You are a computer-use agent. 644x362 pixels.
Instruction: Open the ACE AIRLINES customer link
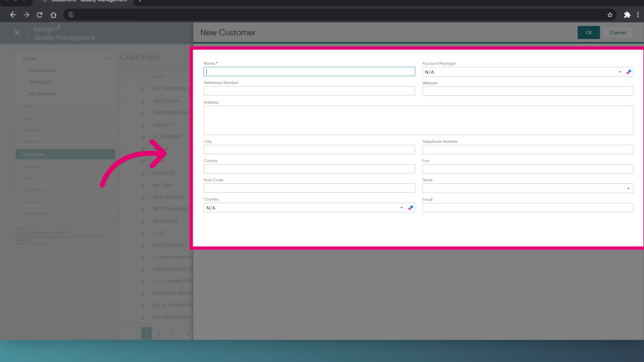[x=168, y=137]
